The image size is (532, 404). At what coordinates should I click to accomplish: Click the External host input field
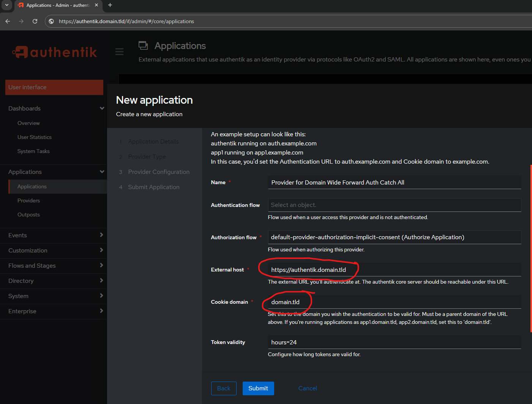(x=395, y=270)
